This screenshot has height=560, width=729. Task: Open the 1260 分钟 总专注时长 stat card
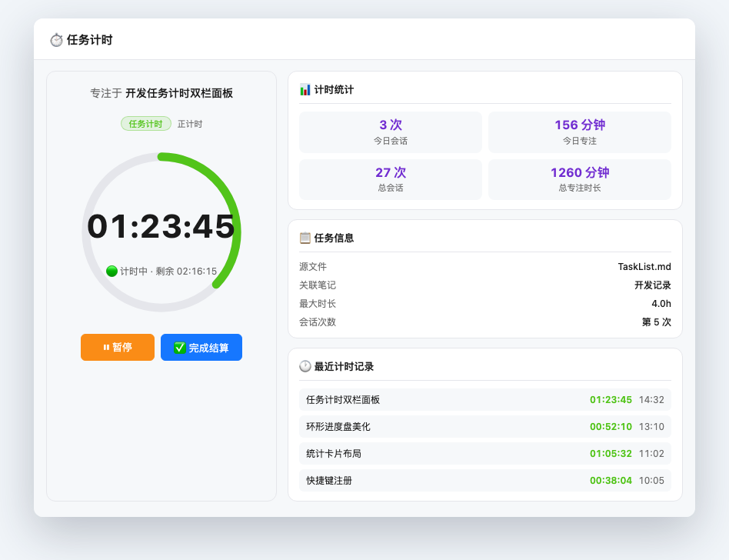pyautogui.click(x=580, y=179)
